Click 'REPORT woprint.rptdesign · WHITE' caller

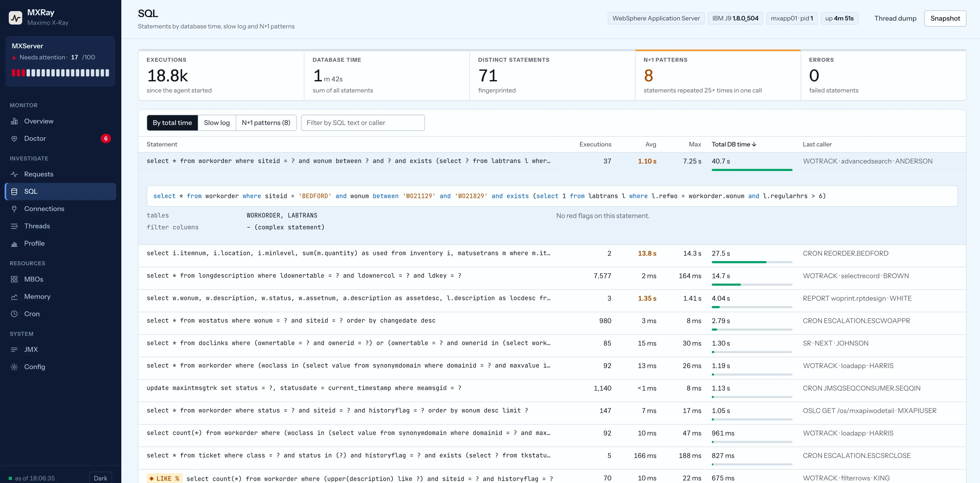(857, 298)
